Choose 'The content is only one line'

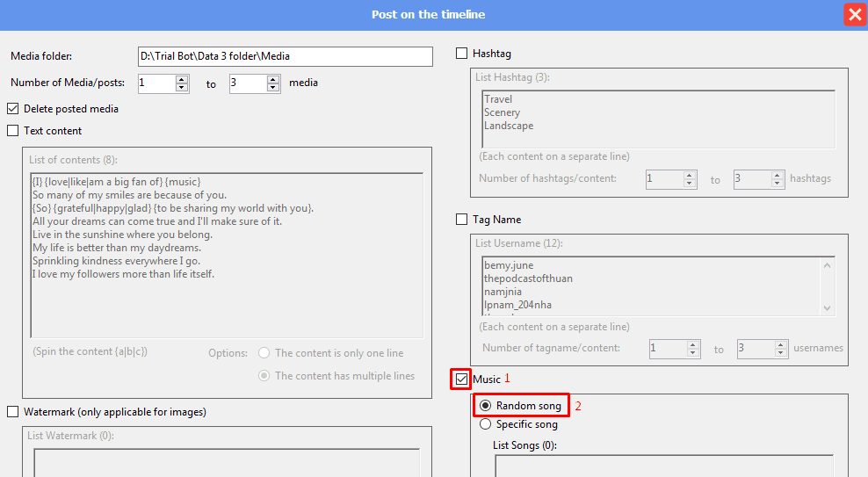[264, 353]
